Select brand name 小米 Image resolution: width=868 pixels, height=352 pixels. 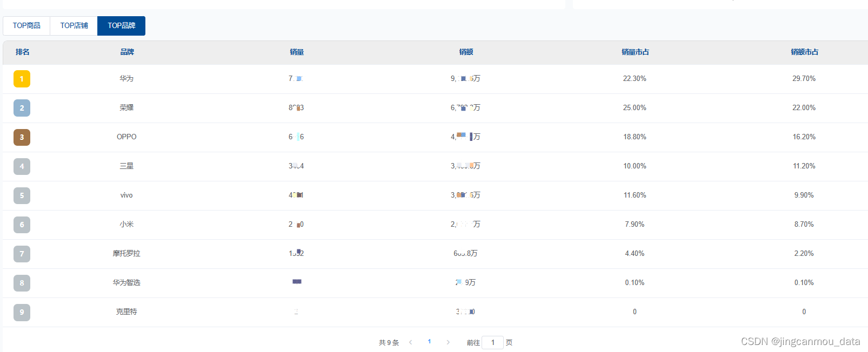(x=126, y=225)
